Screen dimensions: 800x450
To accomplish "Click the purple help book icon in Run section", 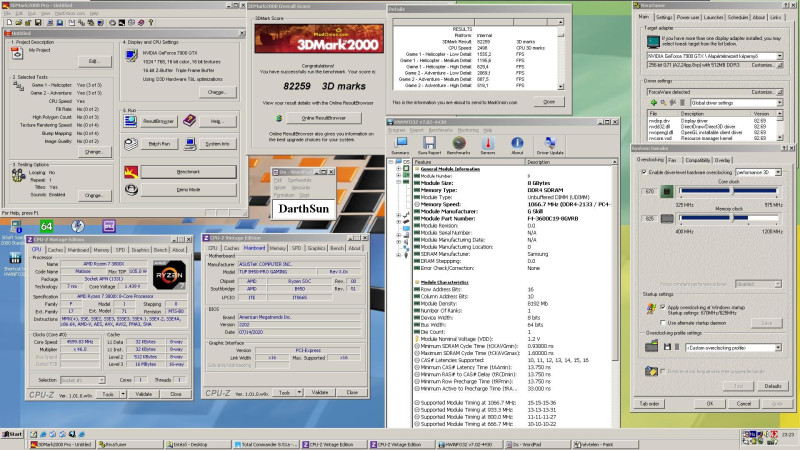I will click(x=189, y=120).
